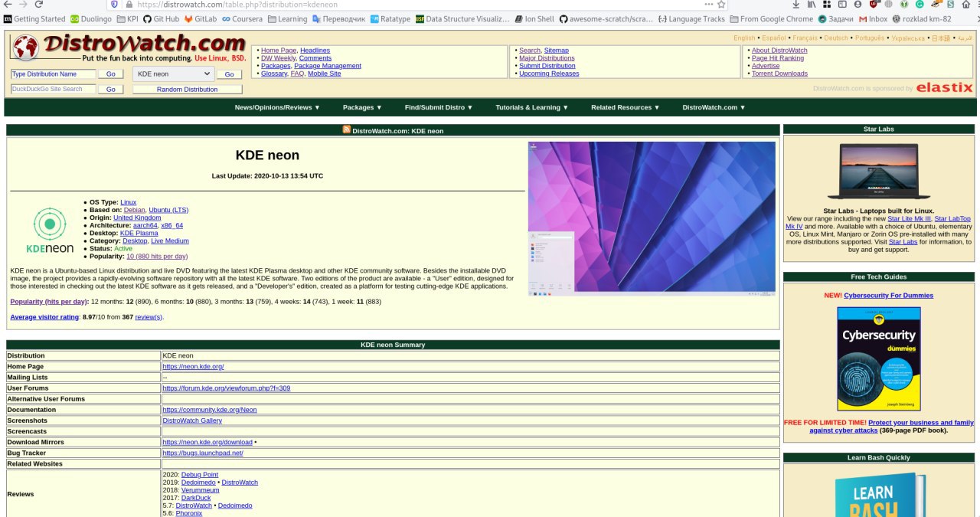
Task: Open the KDE Plasma desktop link
Action: tap(139, 233)
